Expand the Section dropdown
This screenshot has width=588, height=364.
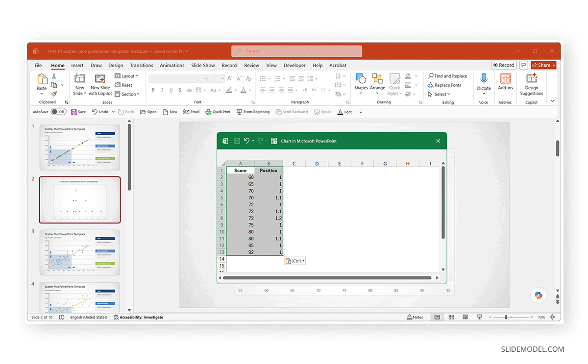(127, 94)
